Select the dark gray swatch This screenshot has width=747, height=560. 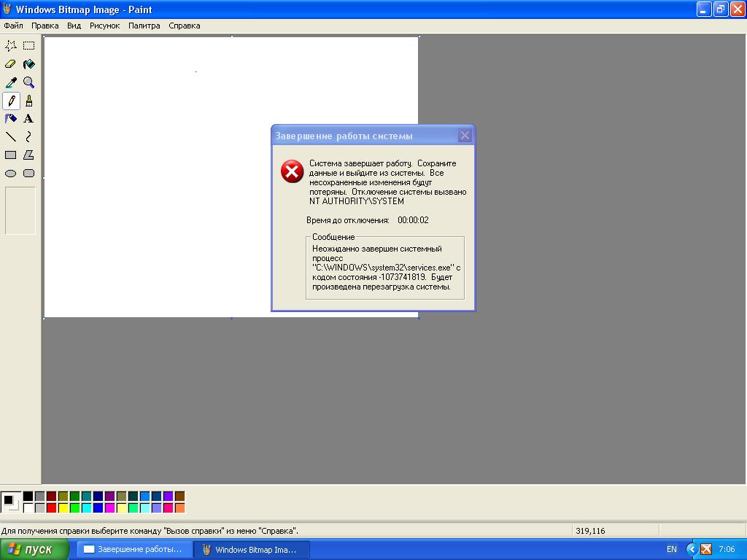point(40,497)
